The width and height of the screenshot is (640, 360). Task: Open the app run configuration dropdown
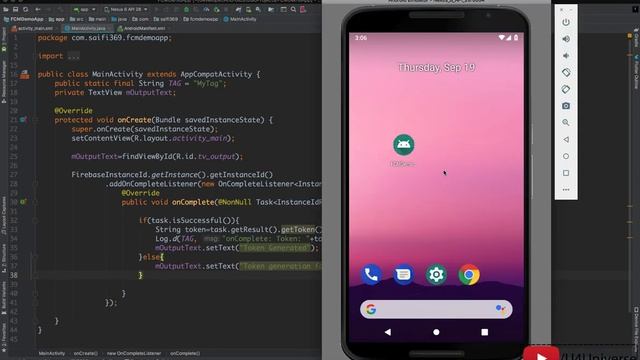tap(84, 9)
